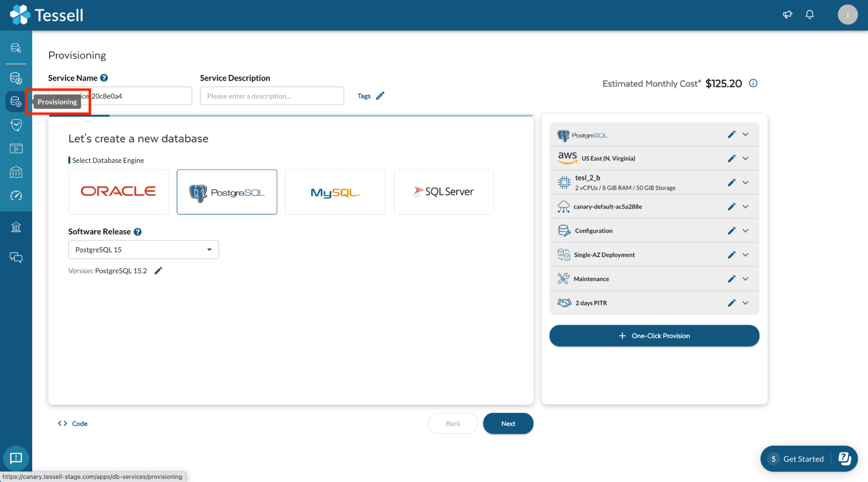Open Get Started checklist
The image size is (868, 482).
[x=809, y=459]
